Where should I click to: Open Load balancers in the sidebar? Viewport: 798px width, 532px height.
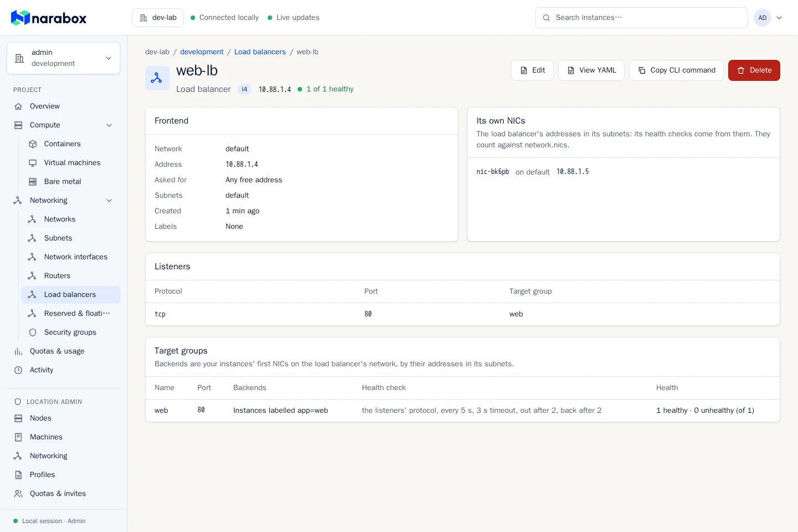pyautogui.click(x=71, y=295)
